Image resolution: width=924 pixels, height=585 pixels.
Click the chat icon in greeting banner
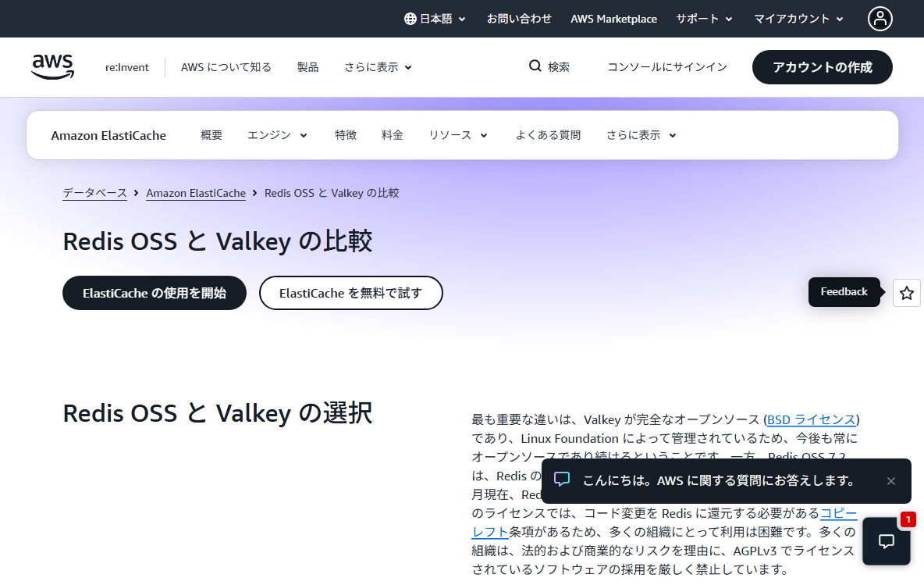562,479
